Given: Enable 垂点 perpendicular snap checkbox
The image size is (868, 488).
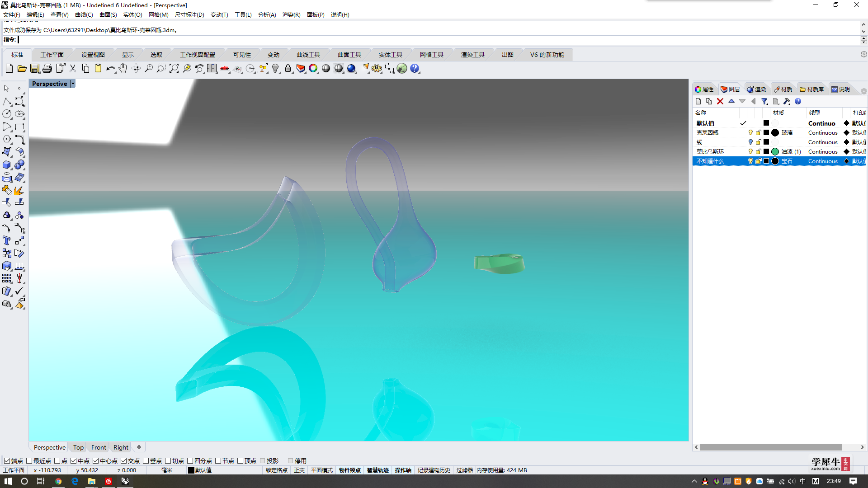Looking at the screenshot, I should click(146, 461).
